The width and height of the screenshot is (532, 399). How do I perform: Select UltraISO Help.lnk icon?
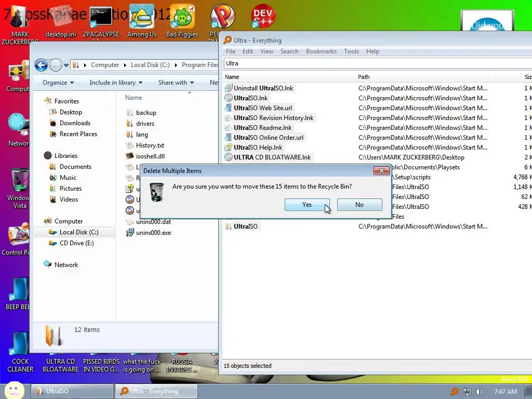[229, 147]
